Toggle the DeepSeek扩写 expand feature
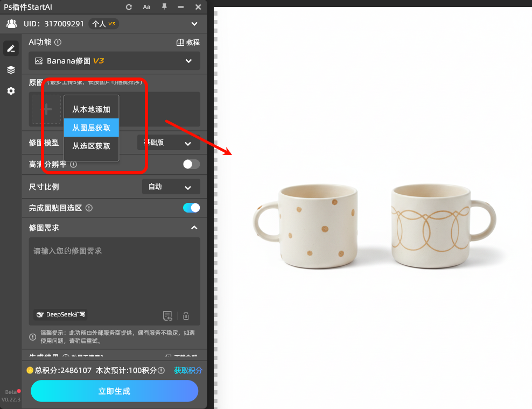This screenshot has height=409, width=532. click(x=59, y=314)
